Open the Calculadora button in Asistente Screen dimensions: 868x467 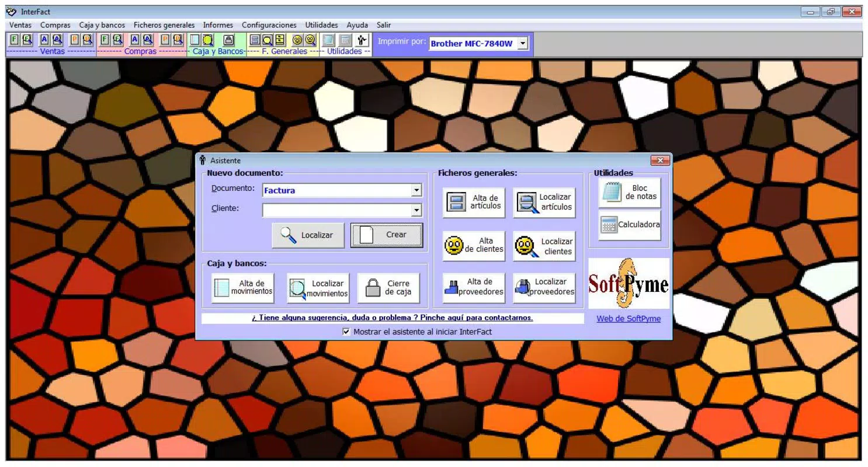coord(630,225)
